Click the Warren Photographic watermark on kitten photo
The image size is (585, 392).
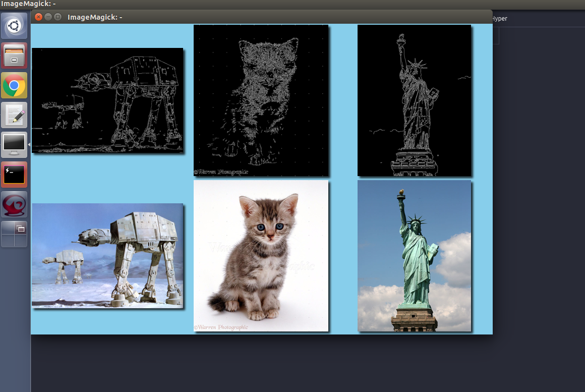click(x=221, y=327)
